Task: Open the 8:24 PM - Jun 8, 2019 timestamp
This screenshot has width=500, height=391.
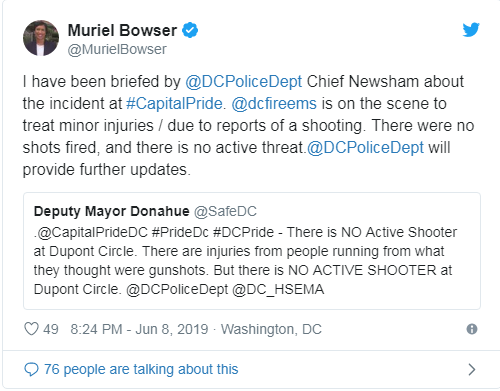Action: [x=139, y=329]
